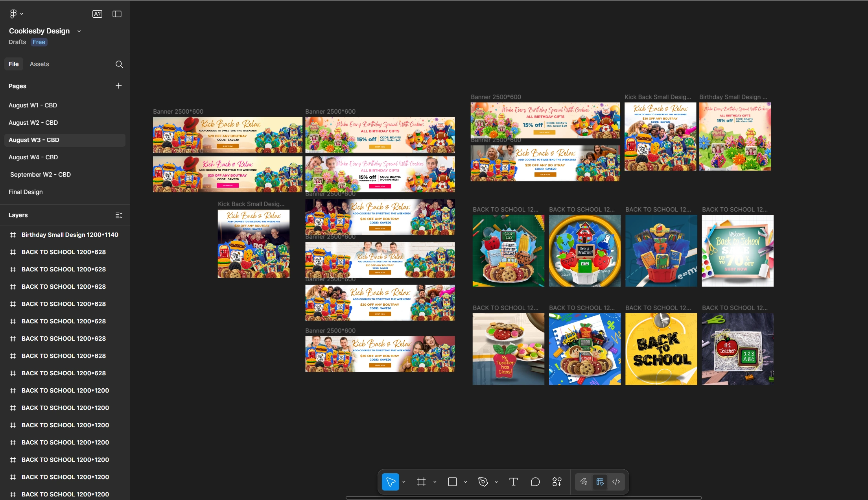Select the Comment tool
Image resolution: width=868 pixels, height=500 pixels.
coord(535,482)
